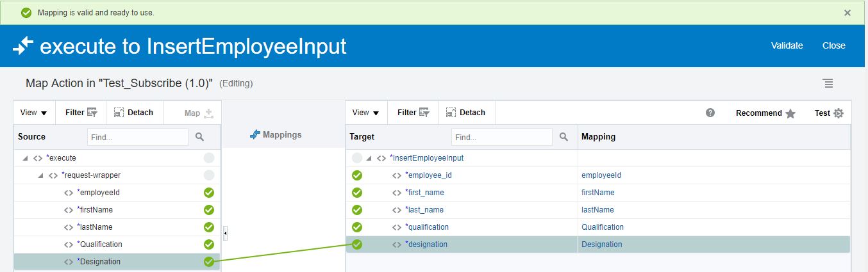Screen dimensions: 868x272
Task: Click the Source search magnifier icon
Action: pyautogui.click(x=199, y=137)
